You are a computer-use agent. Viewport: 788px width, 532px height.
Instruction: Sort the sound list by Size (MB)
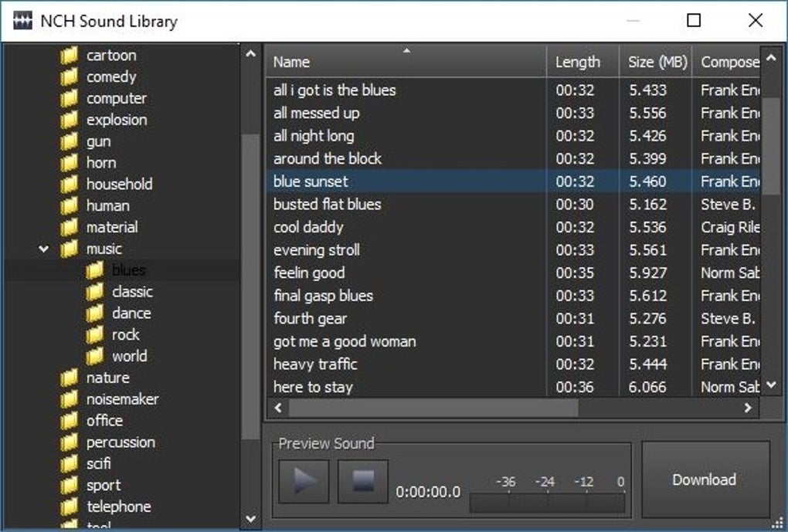654,62
